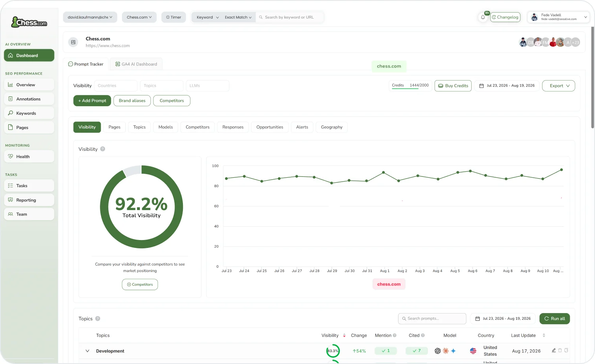Copy the Development topic row

pyautogui.click(x=566, y=350)
